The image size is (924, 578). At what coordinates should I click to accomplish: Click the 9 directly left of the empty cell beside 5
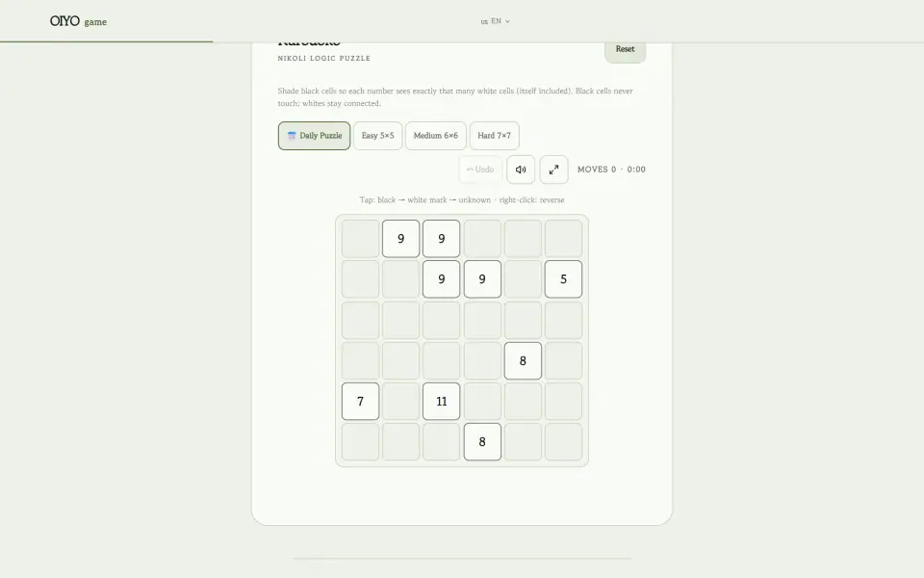482,279
